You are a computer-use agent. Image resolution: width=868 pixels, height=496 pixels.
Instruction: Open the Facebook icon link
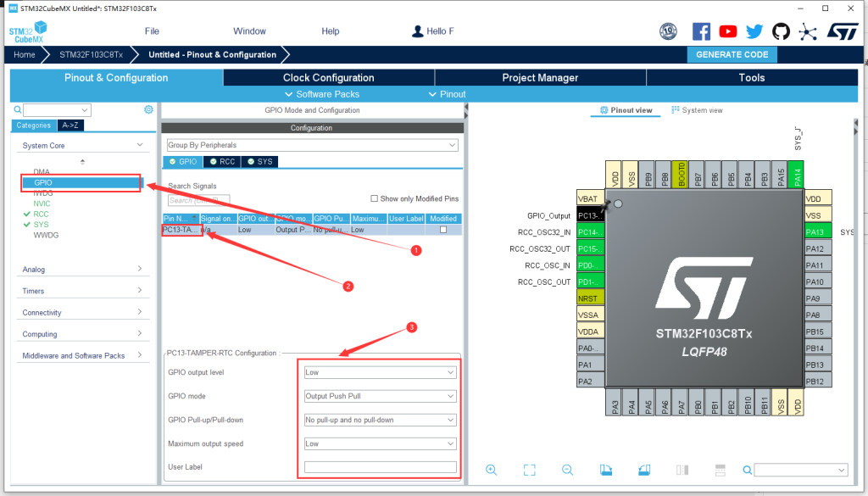(701, 31)
